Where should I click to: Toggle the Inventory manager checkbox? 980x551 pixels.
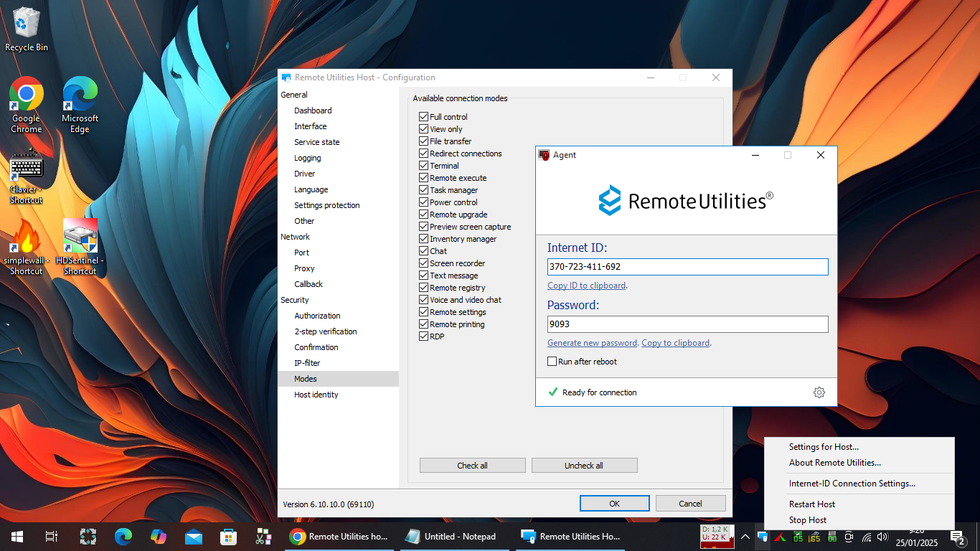point(424,239)
